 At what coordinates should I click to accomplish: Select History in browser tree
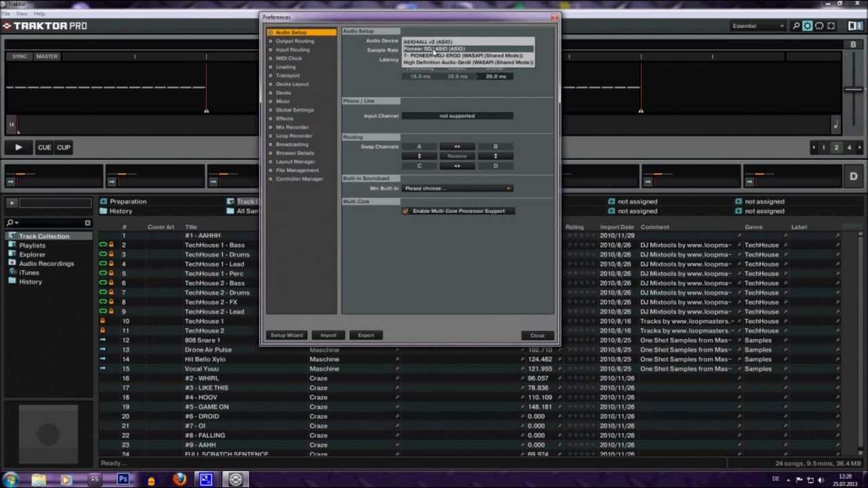(x=31, y=282)
